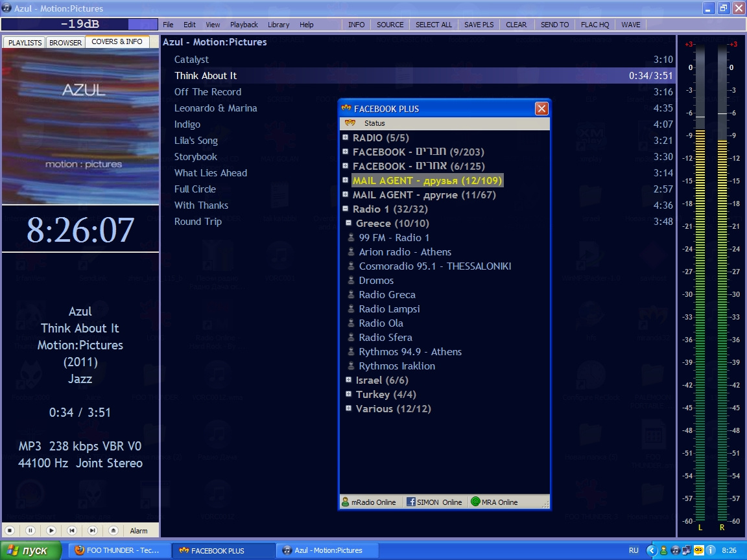Skip to the next track
This screenshot has width=747, height=560.
pos(93,530)
